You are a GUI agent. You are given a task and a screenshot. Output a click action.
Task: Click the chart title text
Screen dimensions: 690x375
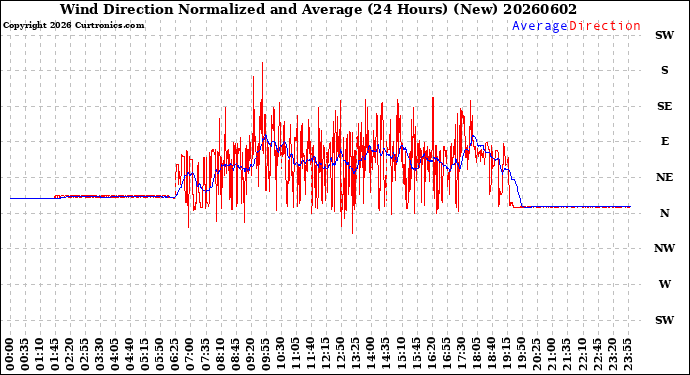click(x=318, y=9)
